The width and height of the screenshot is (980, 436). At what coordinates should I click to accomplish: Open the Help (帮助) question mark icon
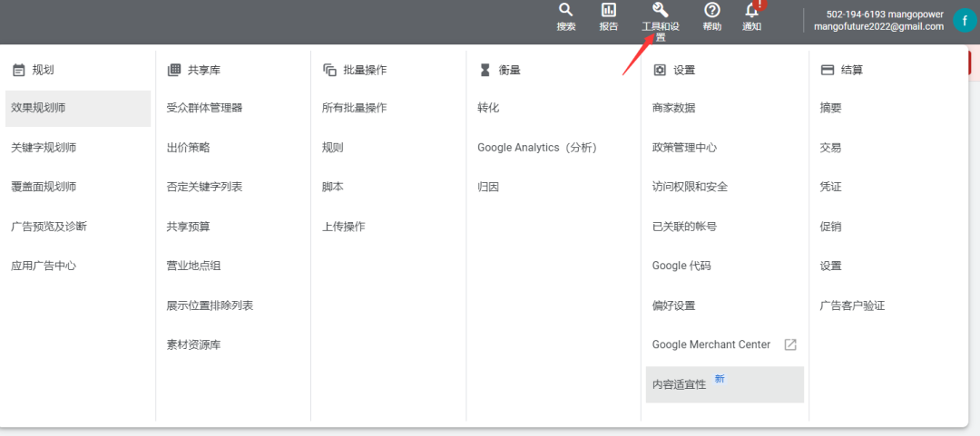(712, 10)
